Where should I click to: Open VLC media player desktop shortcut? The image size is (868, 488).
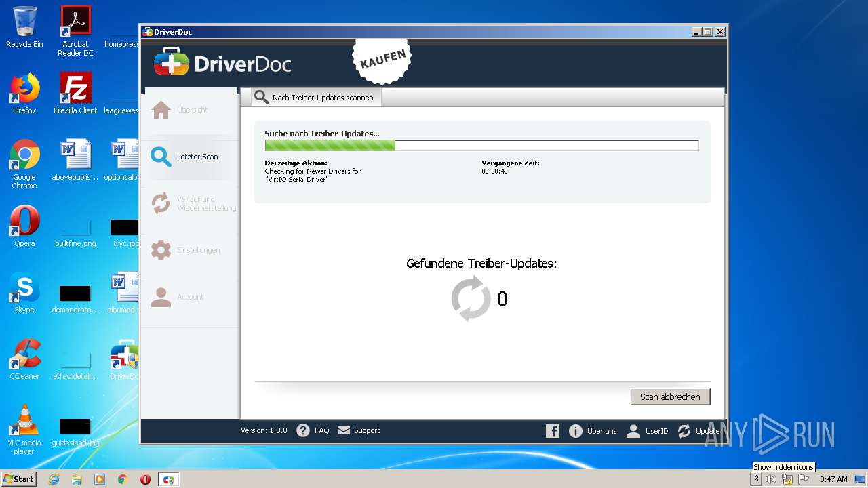pyautogui.click(x=24, y=430)
